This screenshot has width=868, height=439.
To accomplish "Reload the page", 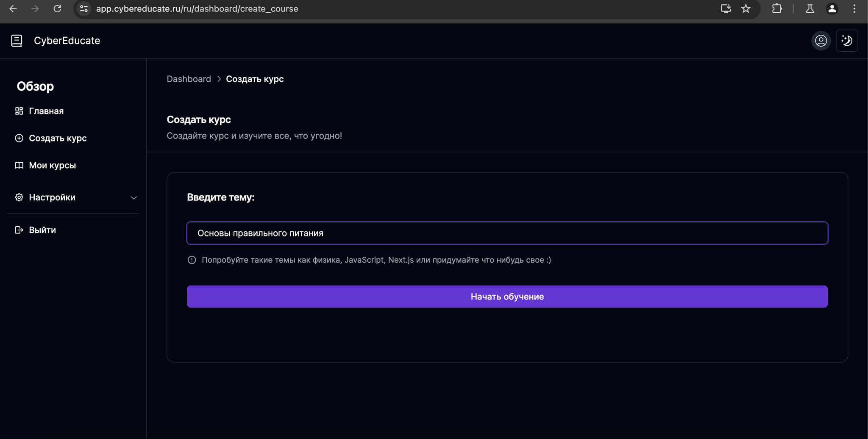I will pos(57,8).
